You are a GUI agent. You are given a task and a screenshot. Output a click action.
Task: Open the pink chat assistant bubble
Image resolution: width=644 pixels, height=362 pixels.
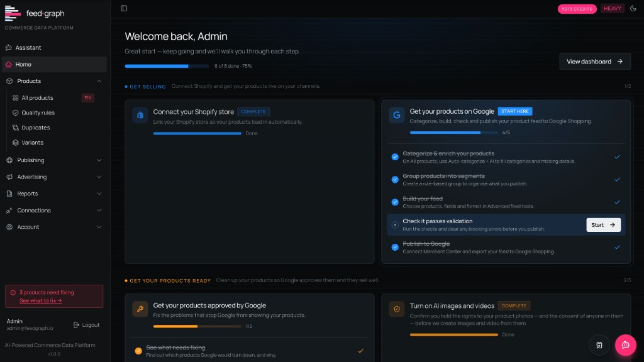[625, 345]
